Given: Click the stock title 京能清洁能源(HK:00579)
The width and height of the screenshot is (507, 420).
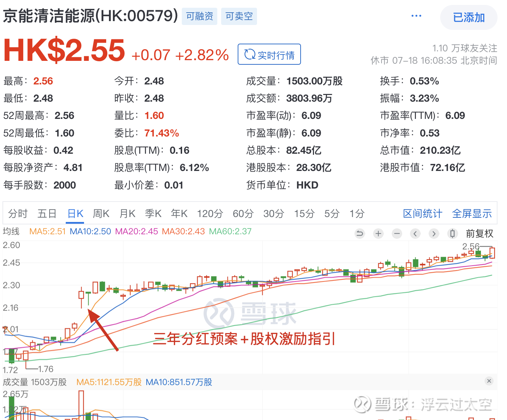Looking at the screenshot, I should point(91,16).
